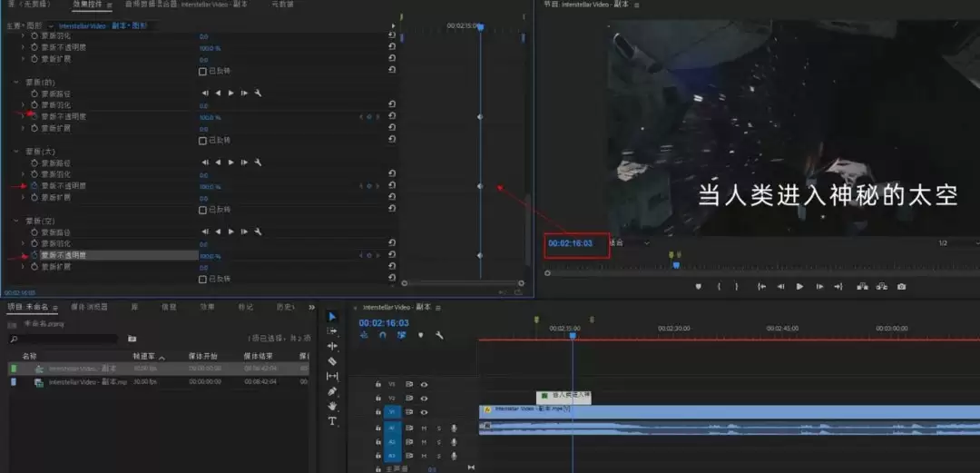Click Mark Out brace button

pos(737,287)
